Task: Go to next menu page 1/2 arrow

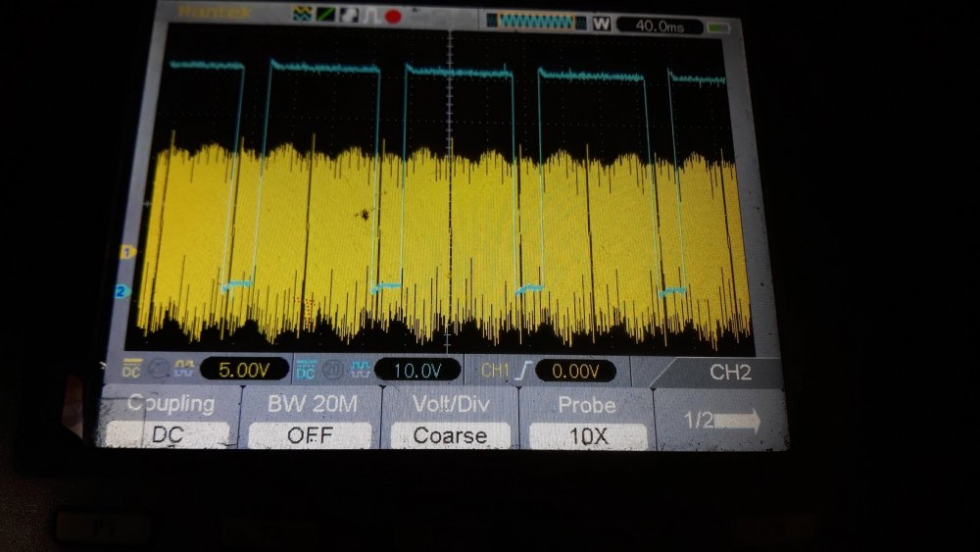Action: point(721,421)
